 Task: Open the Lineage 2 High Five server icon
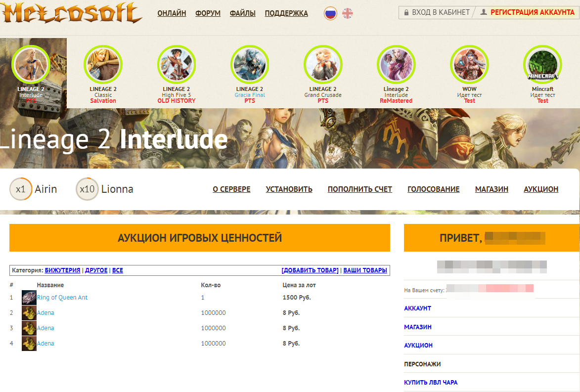pos(177,65)
